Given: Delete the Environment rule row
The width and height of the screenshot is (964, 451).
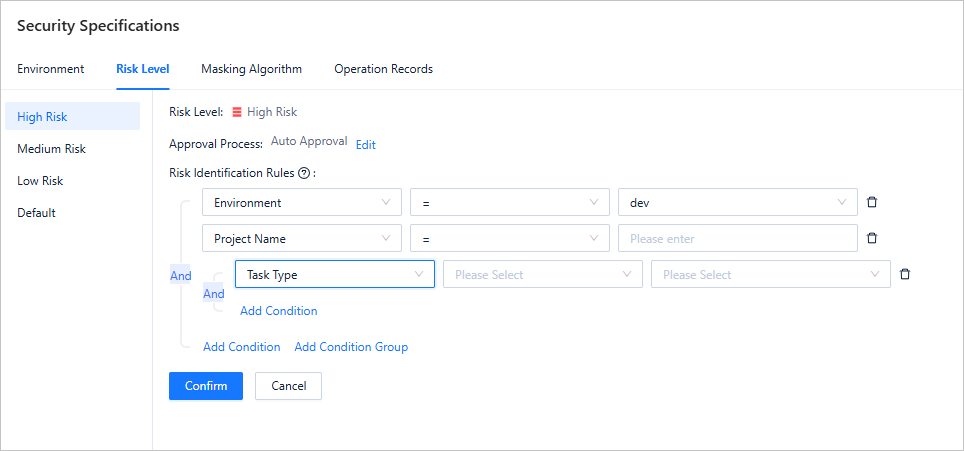Looking at the screenshot, I should pyautogui.click(x=872, y=202).
